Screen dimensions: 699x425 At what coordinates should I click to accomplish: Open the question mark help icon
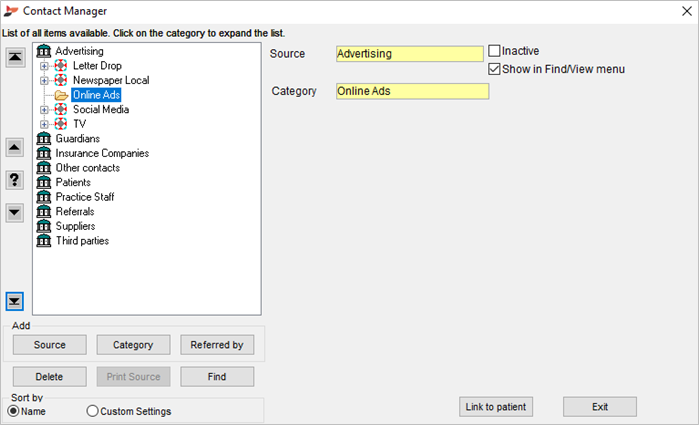pos(15,180)
